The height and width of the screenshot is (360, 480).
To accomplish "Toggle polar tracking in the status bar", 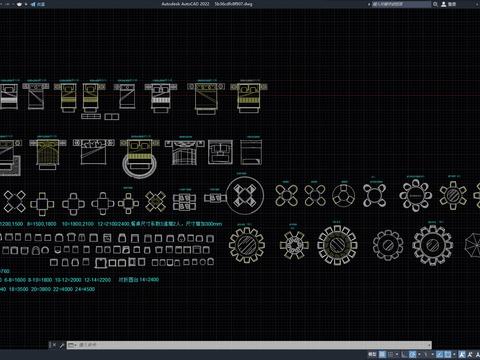I will pos(412,354).
